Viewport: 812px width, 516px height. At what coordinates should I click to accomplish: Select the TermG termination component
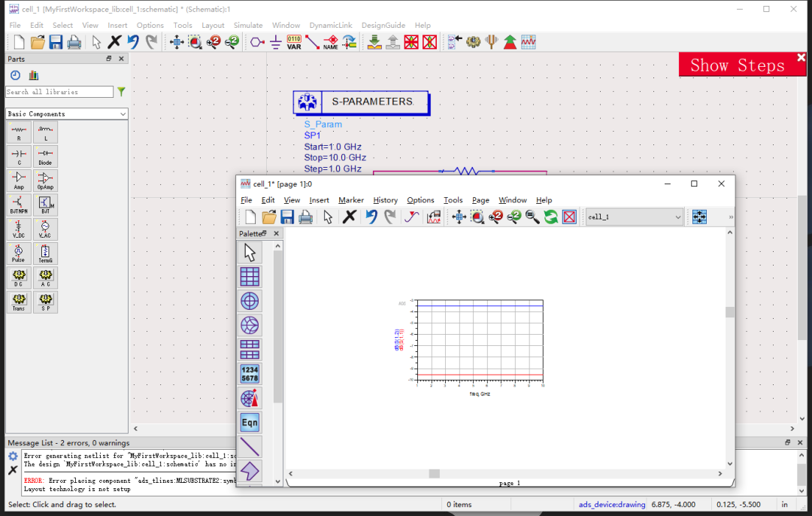point(46,253)
